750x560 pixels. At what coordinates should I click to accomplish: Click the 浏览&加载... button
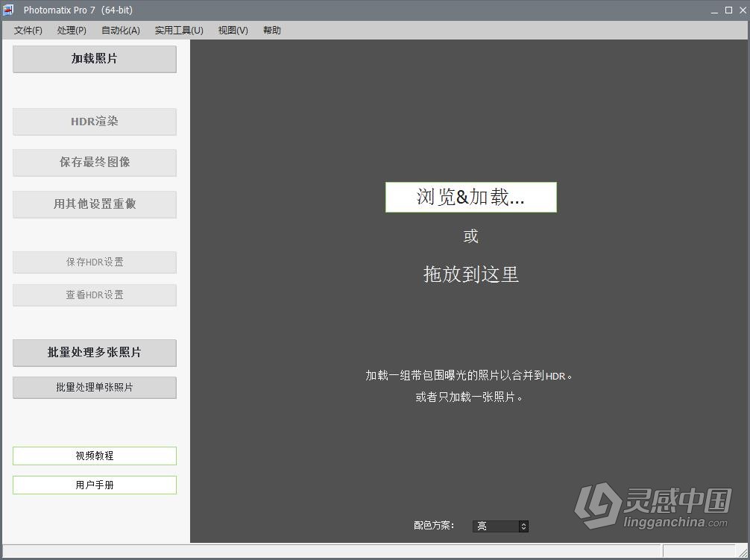tap(471, 197)
